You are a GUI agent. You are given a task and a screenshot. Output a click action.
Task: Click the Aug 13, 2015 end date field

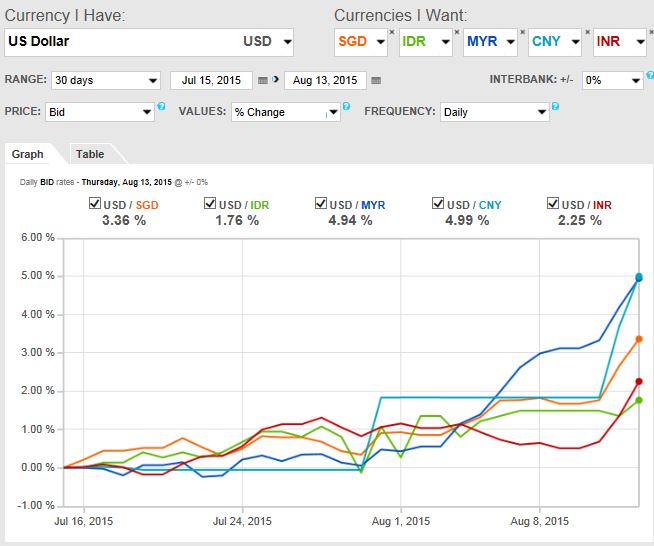click(325, 81)
